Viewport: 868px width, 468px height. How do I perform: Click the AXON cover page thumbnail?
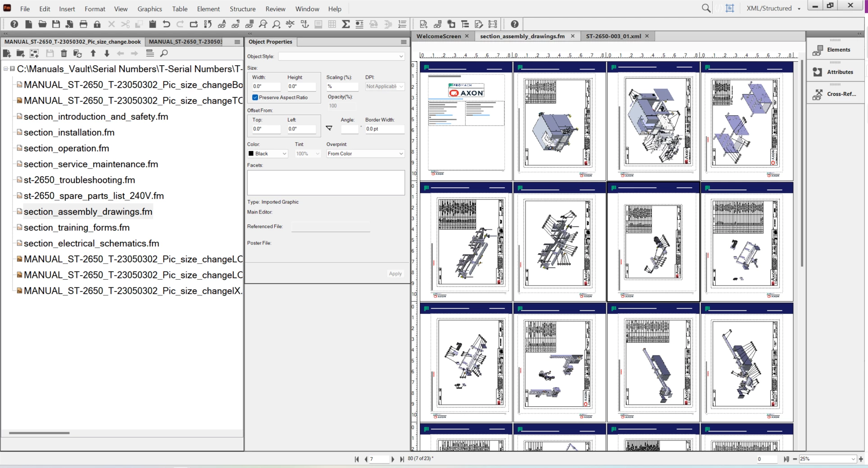tap(466, 121)
